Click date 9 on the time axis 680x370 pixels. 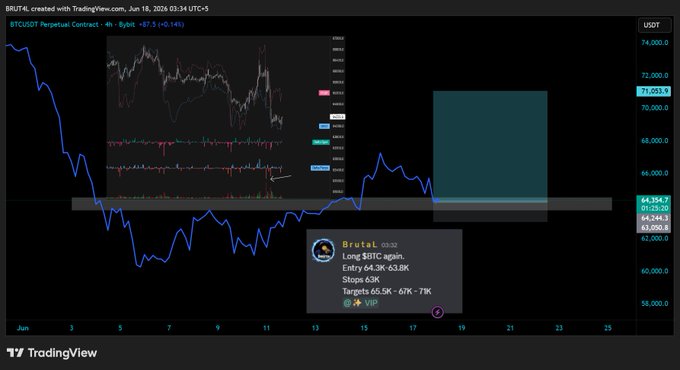[218, 328]
